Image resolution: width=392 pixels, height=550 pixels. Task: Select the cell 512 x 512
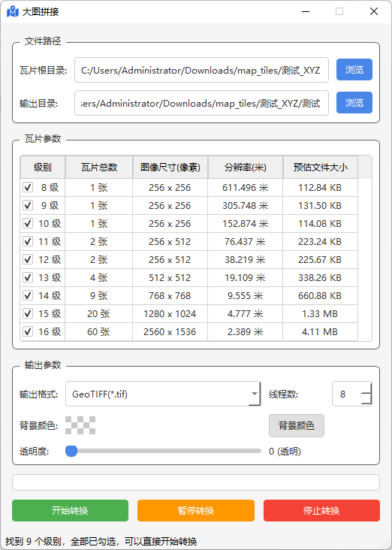[170, 277]
